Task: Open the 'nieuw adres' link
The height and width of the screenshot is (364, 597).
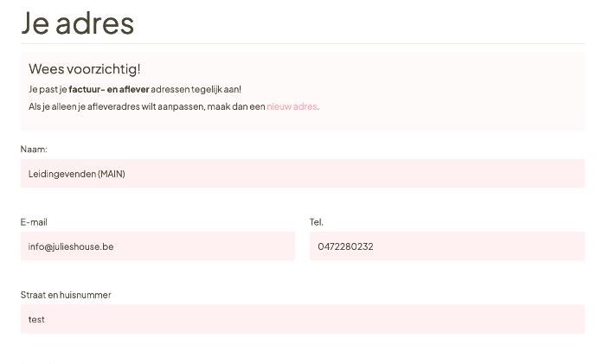Action: pos(292,106)
